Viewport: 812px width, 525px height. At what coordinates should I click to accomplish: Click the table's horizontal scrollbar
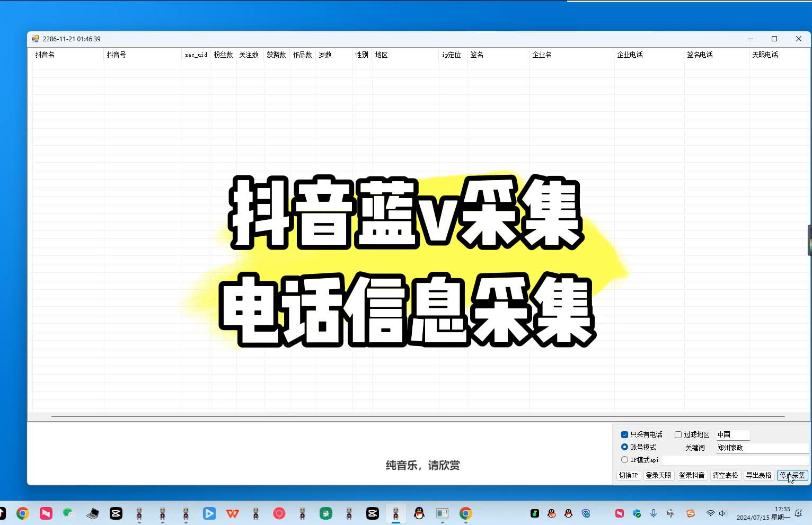point(418,416)
